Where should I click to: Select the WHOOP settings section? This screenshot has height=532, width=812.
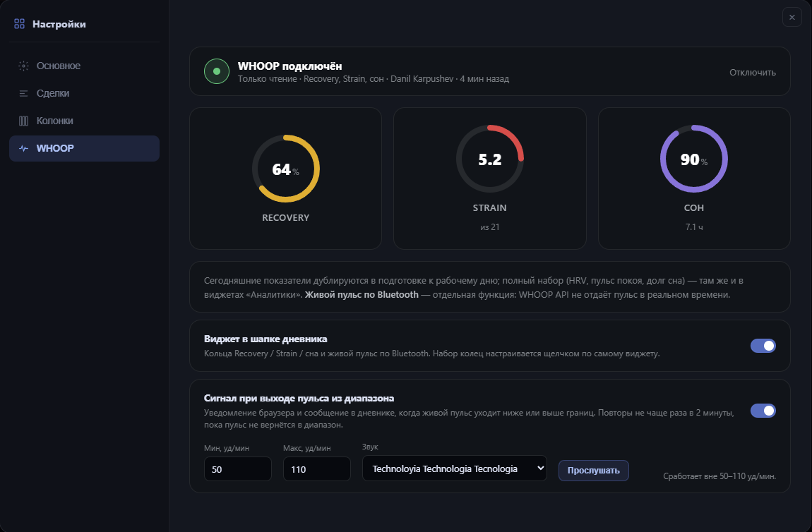coord(85,148)
